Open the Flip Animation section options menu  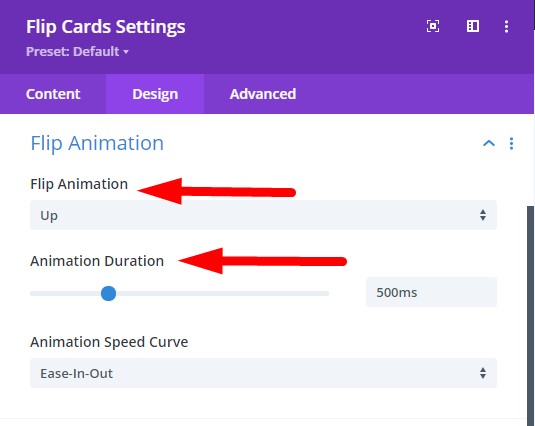[511, 144]
